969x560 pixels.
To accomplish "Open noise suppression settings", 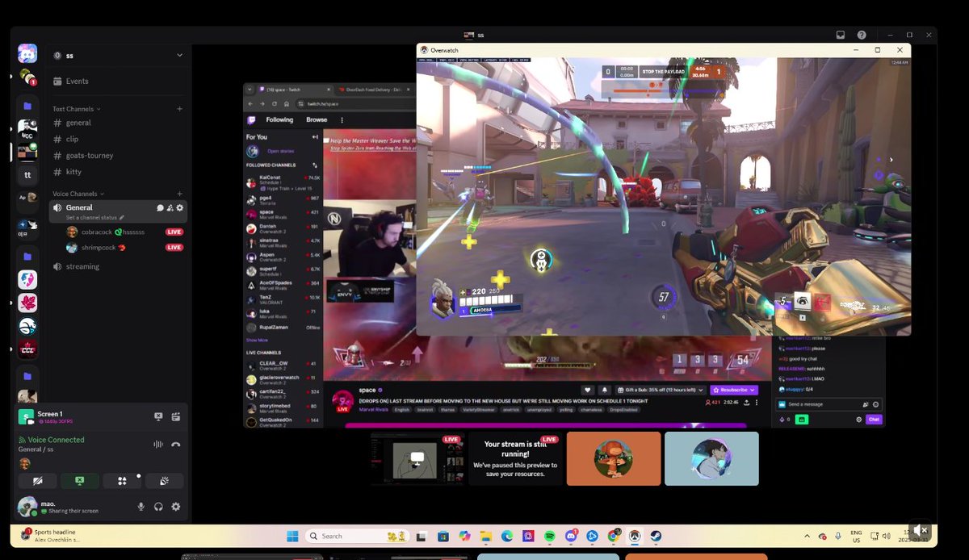I will (158, 444).
